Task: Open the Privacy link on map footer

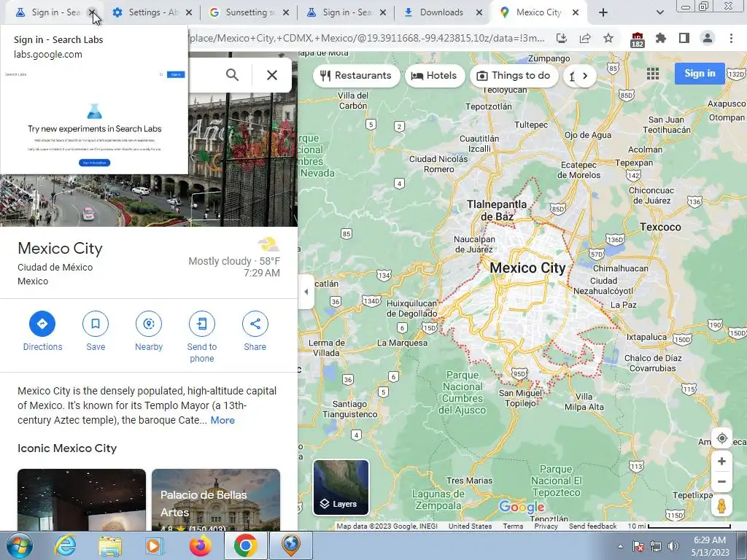Action: (546, 526)
